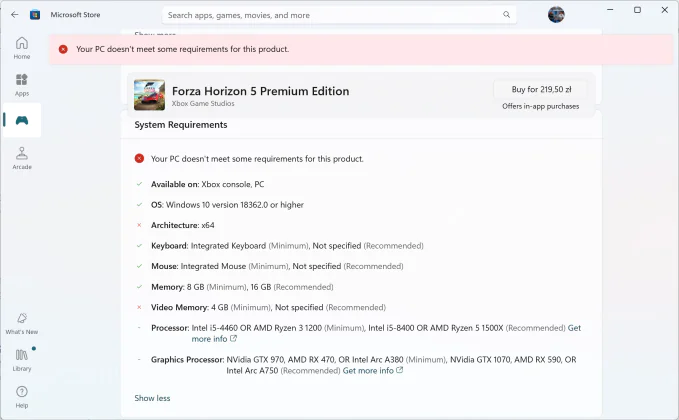
Task: Click the green check beside Available on
Action: coord(139,184)
